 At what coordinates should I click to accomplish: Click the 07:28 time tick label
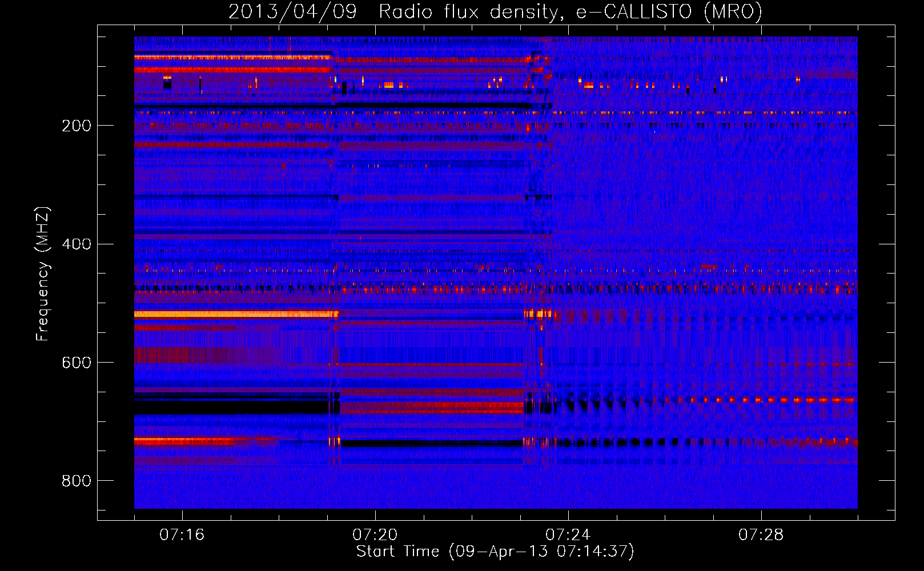(x=761, y=535)
